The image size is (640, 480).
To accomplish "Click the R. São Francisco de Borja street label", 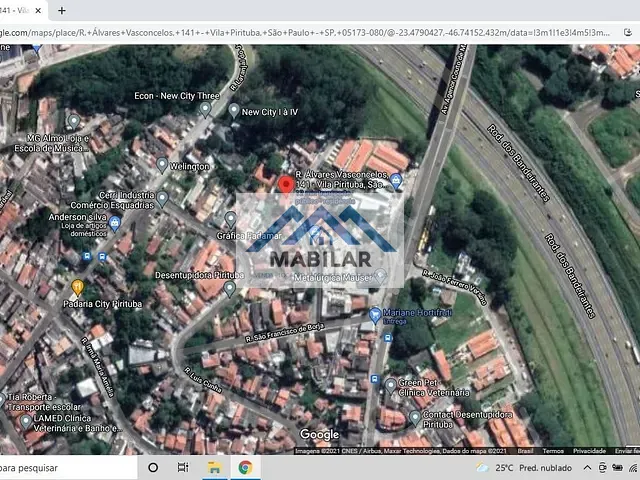I will (x=284, y=333).
